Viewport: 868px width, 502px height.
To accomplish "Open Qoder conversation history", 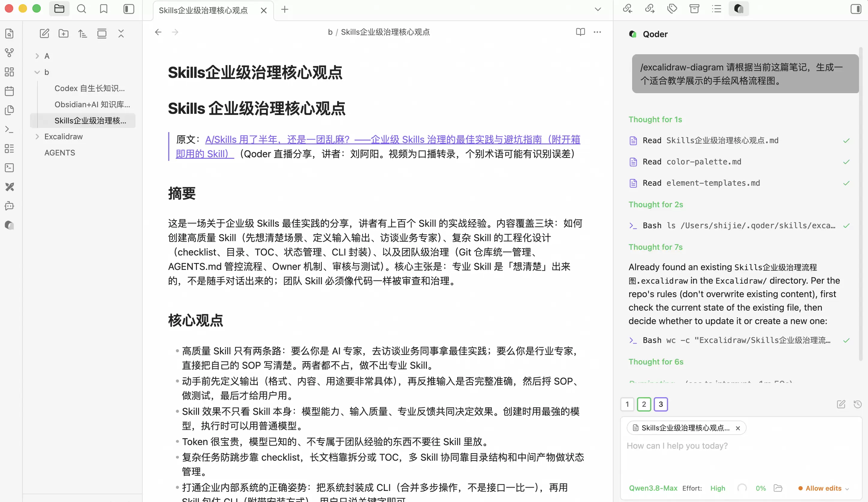I will coord(858,404).
